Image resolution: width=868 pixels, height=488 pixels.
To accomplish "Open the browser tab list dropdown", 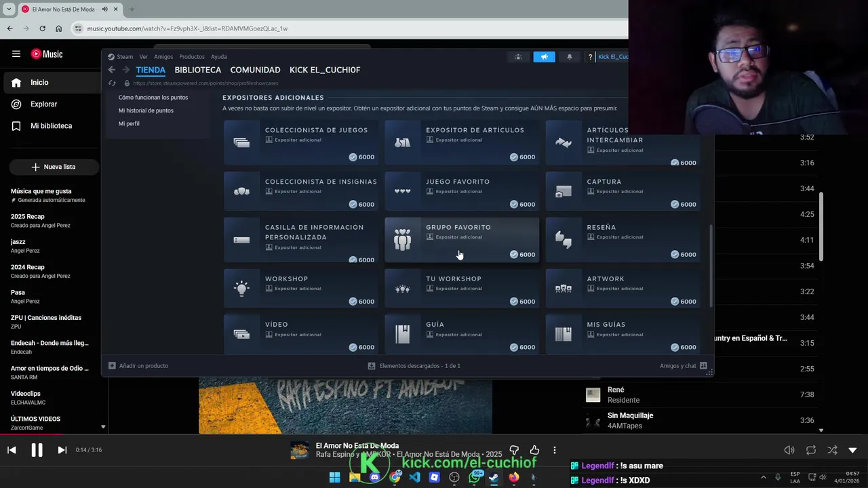I will (9, 9).
